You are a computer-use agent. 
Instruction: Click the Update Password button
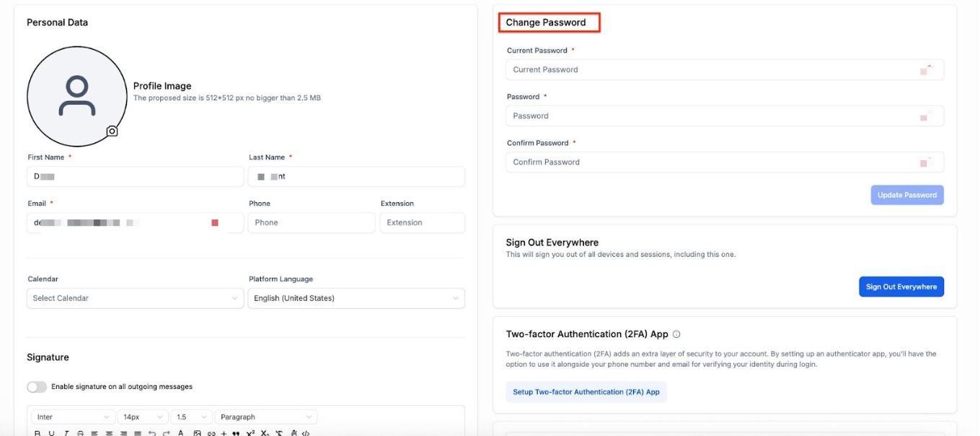pyautogui.click(x=906, y=195)
